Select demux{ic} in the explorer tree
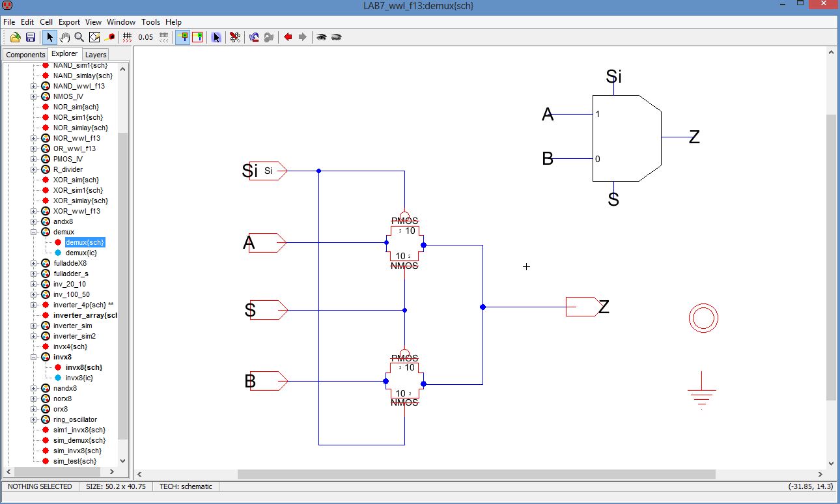 (81, 253)
